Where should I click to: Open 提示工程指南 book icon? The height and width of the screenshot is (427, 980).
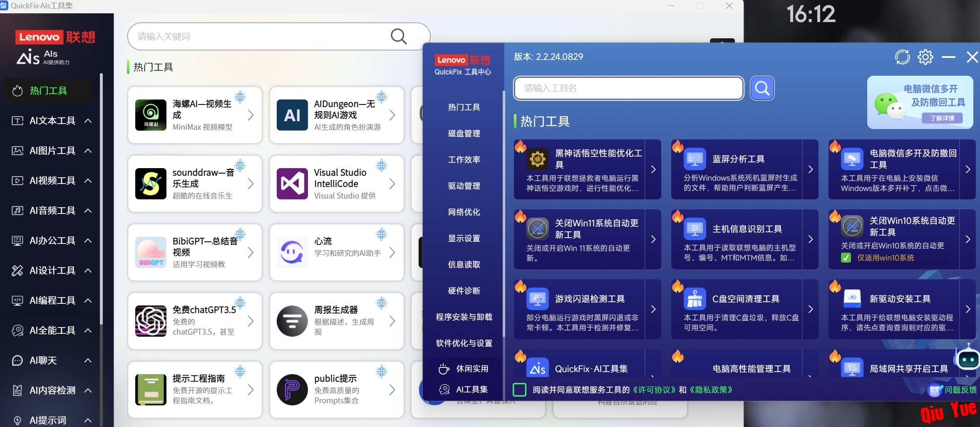click(x=151, y=390)
